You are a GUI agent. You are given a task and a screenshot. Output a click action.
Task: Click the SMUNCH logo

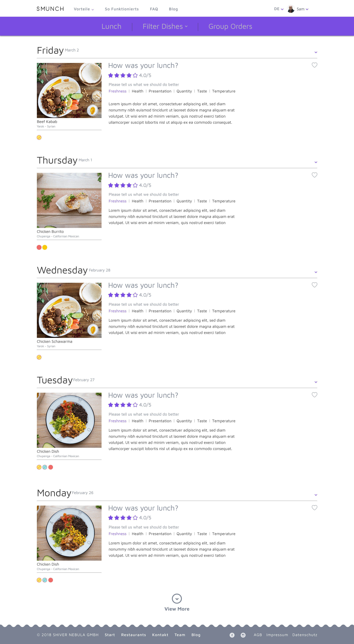coord(50,9)
